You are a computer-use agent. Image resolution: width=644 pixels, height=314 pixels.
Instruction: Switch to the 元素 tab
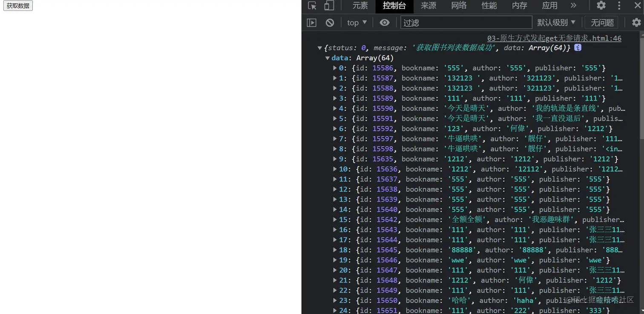[360, 6]
